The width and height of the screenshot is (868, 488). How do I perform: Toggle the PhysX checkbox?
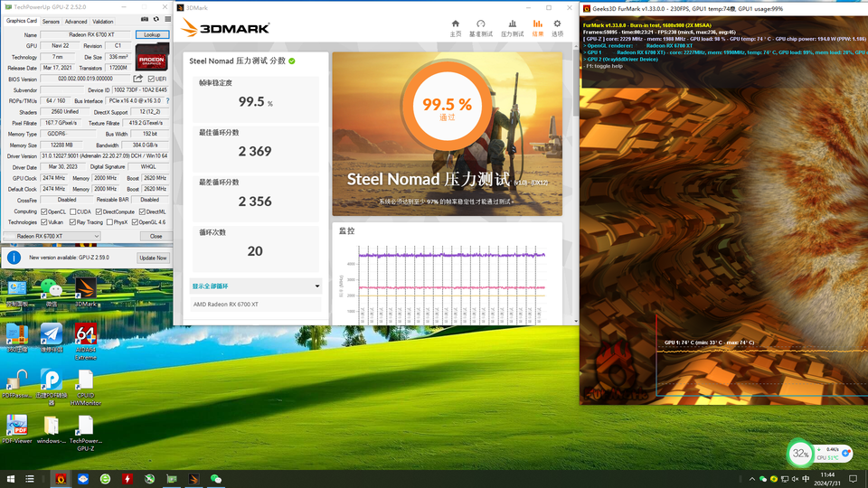[109, 222]
